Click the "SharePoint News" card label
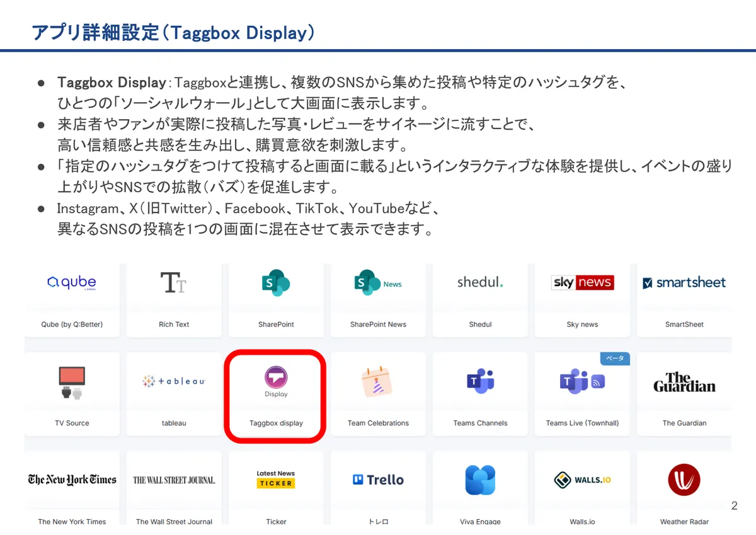Screen dimensions: 756x535 click(x=378, y=325)
